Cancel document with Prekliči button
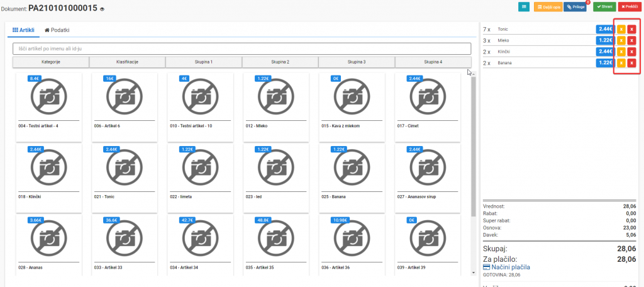Screen dimensions: 644x287 (x=629, y=6)
